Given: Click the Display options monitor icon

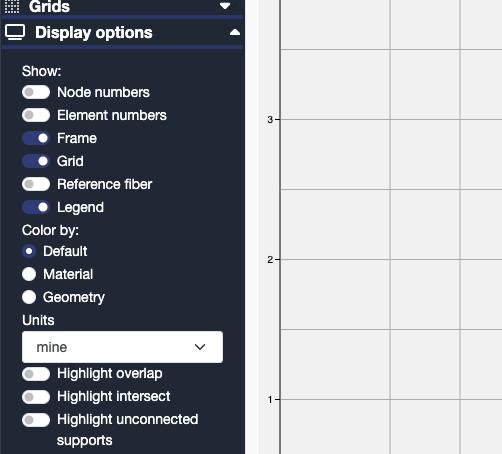Looking at the screenshot, I should 15,32.
